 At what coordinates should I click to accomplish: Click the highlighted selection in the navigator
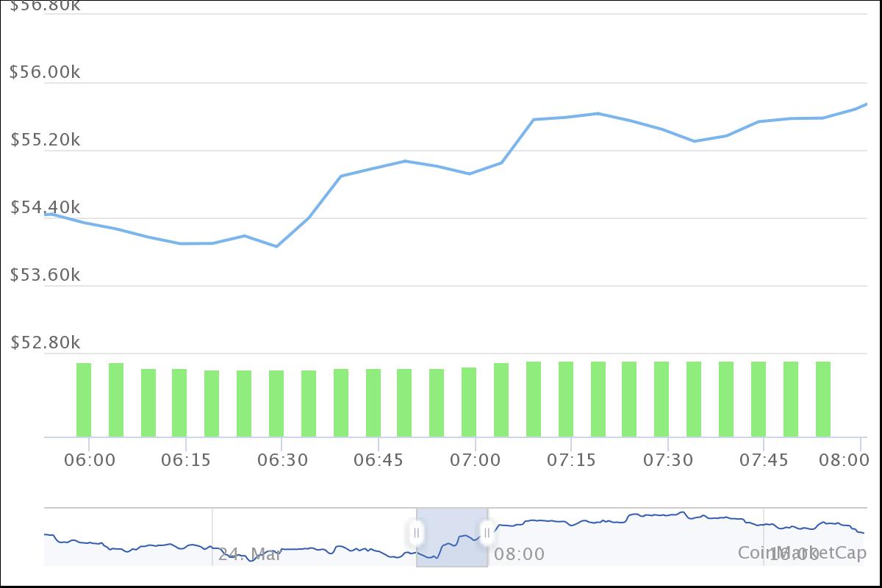click(x=452, y=537)
